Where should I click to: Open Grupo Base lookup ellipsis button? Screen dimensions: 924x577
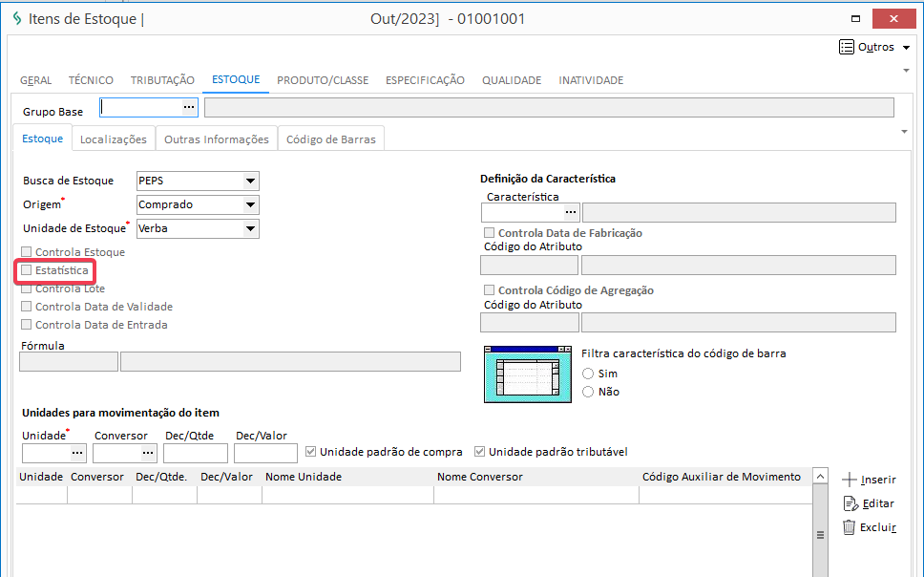pos(189,108)
